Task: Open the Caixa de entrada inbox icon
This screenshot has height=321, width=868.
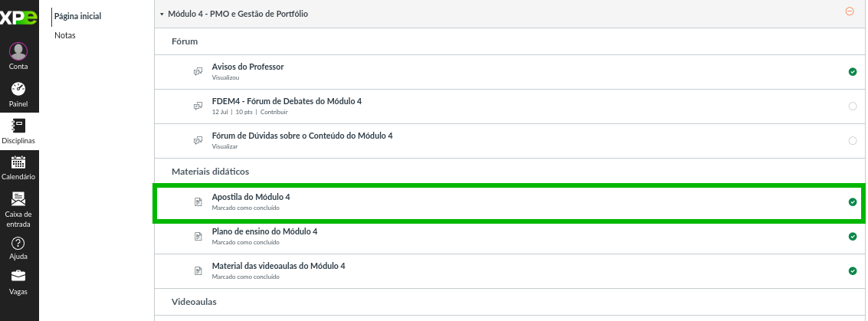Action: pyautogui.click(x=18, y=198)
